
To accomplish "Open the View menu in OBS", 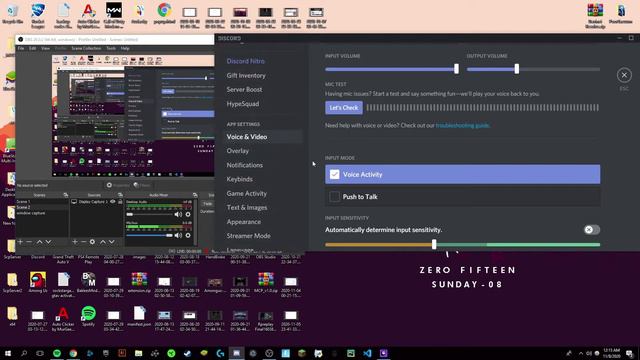I will pos(45,48).
